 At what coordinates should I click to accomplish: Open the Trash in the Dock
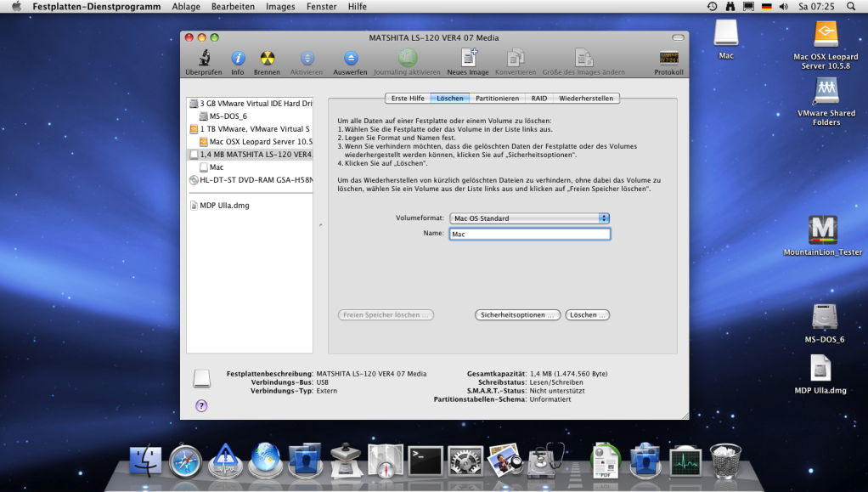pos(725,461)
